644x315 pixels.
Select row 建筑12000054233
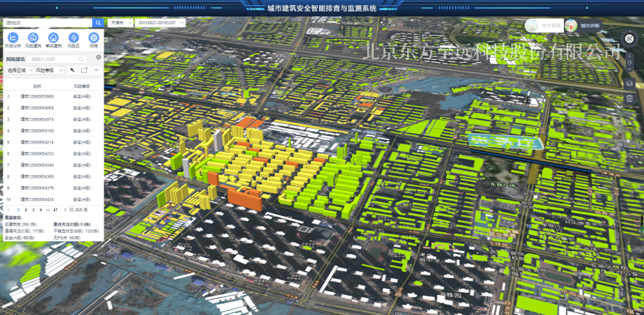(x=54, y=153)
